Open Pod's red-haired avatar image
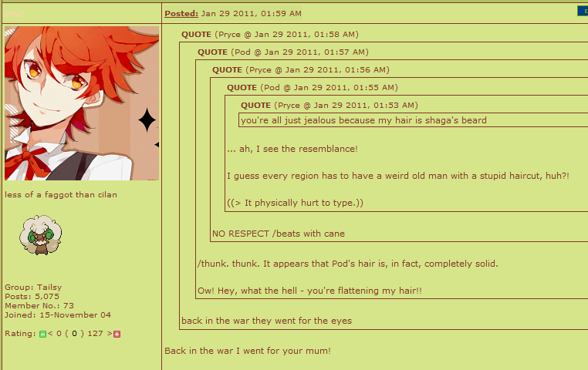 [82, 103]
